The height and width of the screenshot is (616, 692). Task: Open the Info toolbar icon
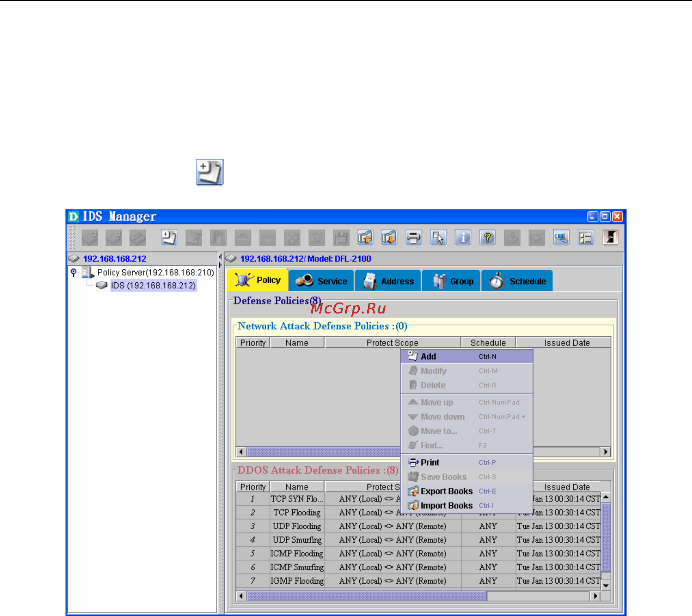click(x=463, y=238)
